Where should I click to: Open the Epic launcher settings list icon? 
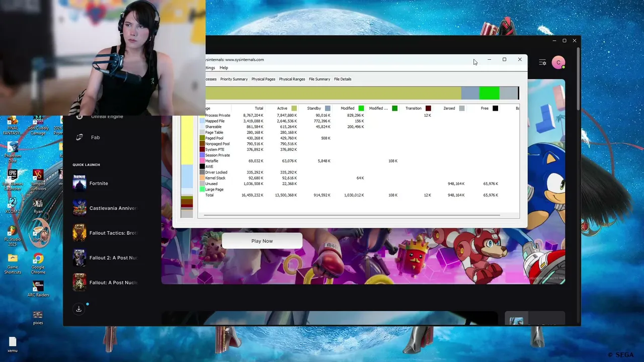click(x=542, y=62)
